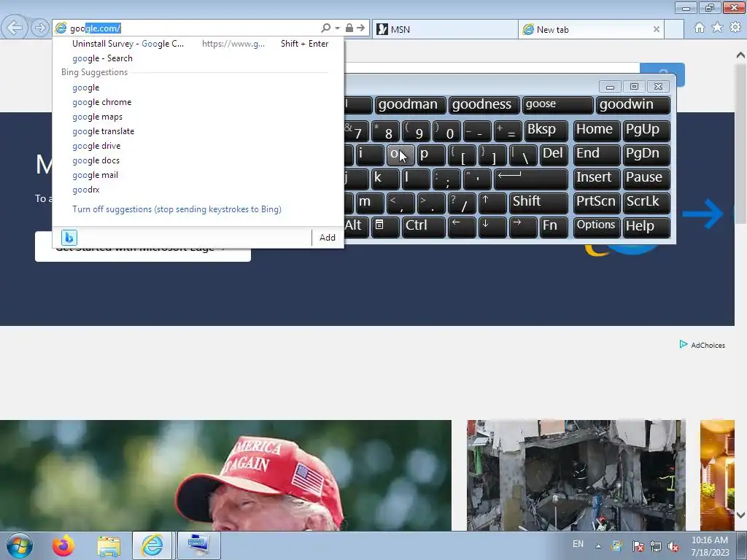
Task: Click the muted volume icon in tray
Action: point(673,545)
